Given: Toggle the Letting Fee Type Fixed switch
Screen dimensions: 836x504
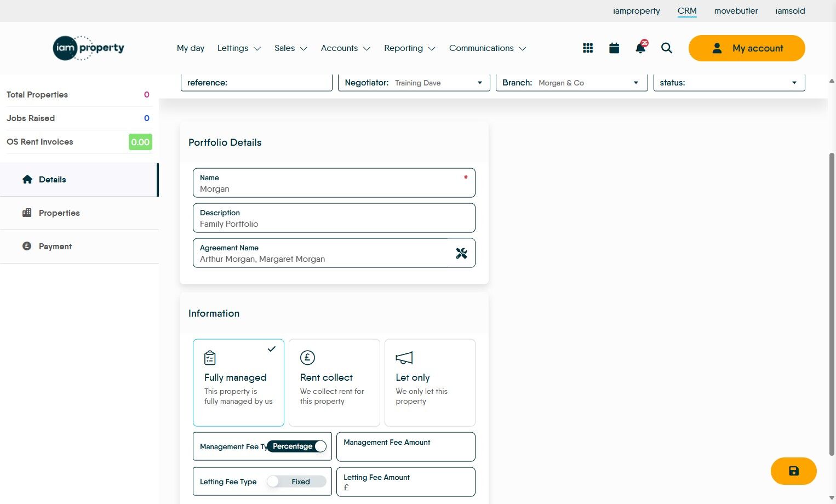Looking at the screenshot, I should point(297,482).
